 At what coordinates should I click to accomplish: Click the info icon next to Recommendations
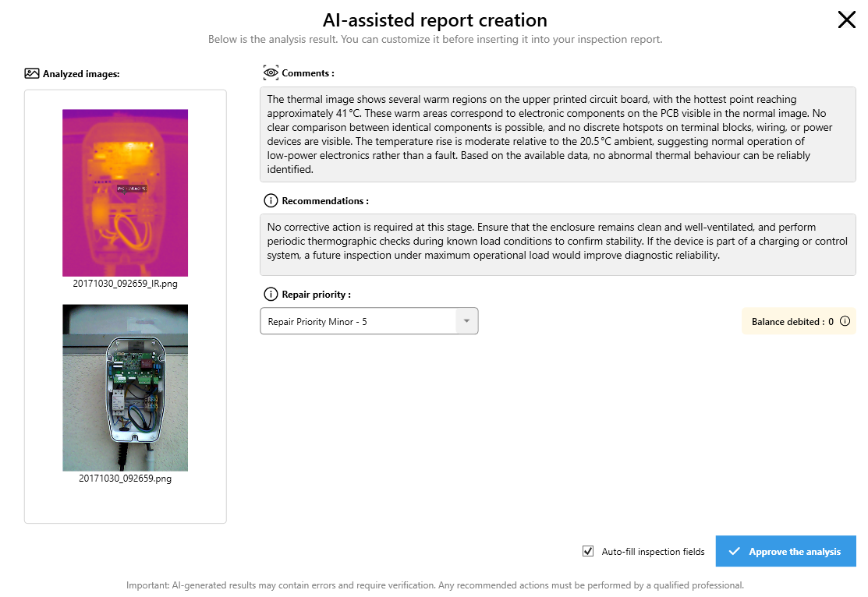[x=271, y=200]
